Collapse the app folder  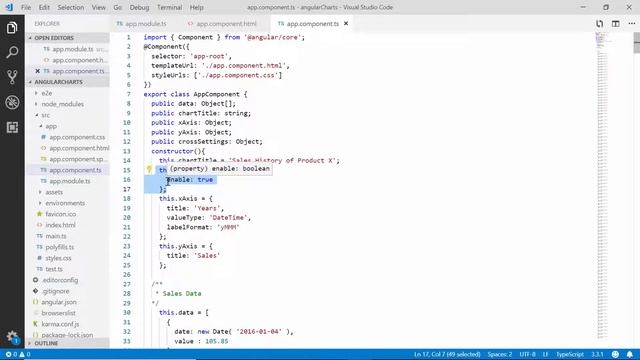tap(67, 126)
